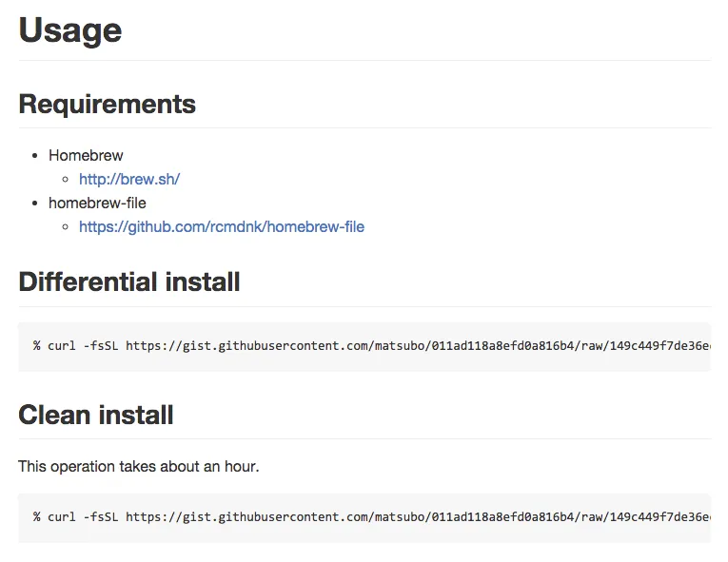Click the Requirements heading

pyautogui.click(x=108, y=104)
